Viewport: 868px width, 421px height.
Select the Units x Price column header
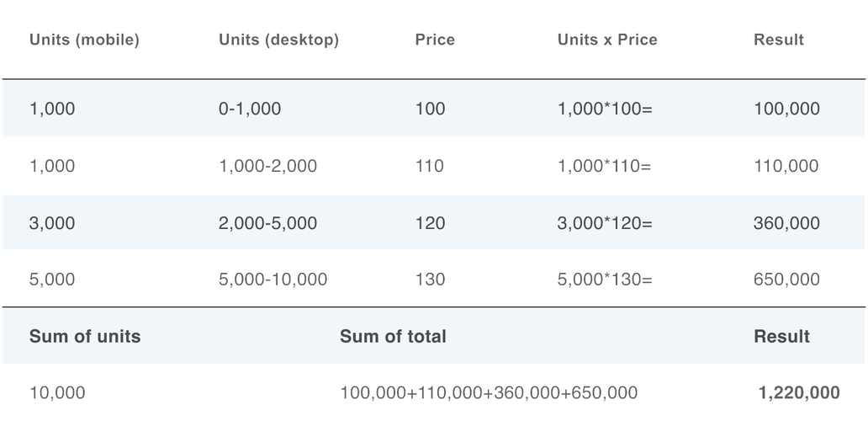pyautogui.click(x=607, y=40)
